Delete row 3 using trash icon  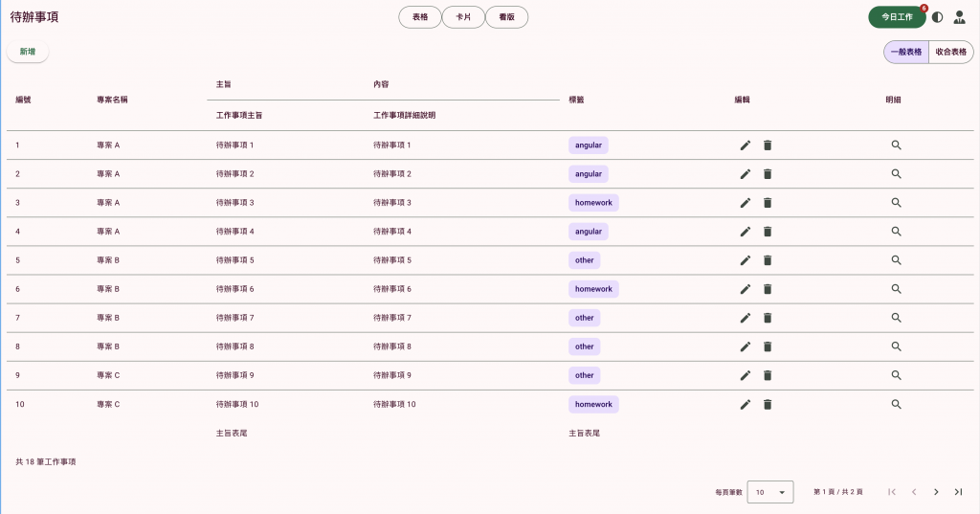click(768, 203)
